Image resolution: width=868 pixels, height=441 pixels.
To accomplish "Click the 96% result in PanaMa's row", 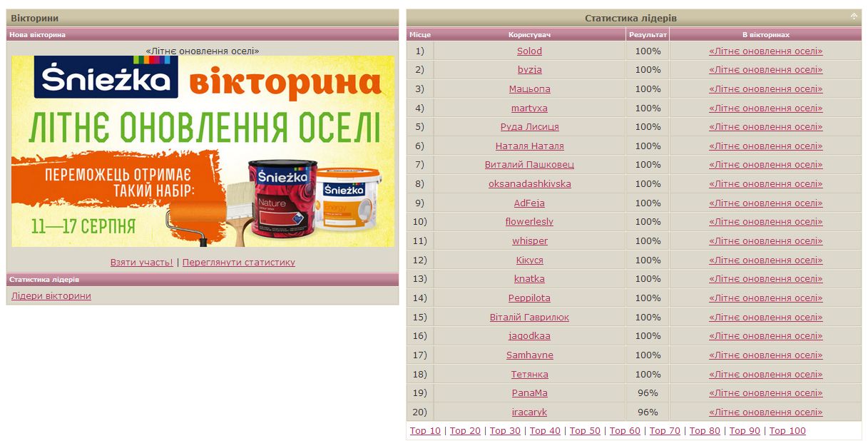I will point(648,392).
